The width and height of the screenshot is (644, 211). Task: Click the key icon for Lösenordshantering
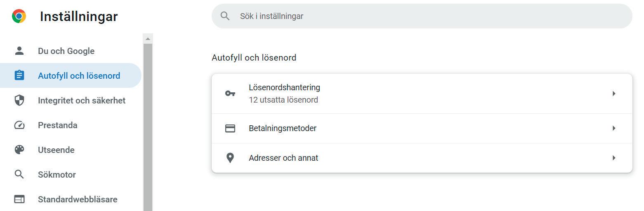coord(230,94)
